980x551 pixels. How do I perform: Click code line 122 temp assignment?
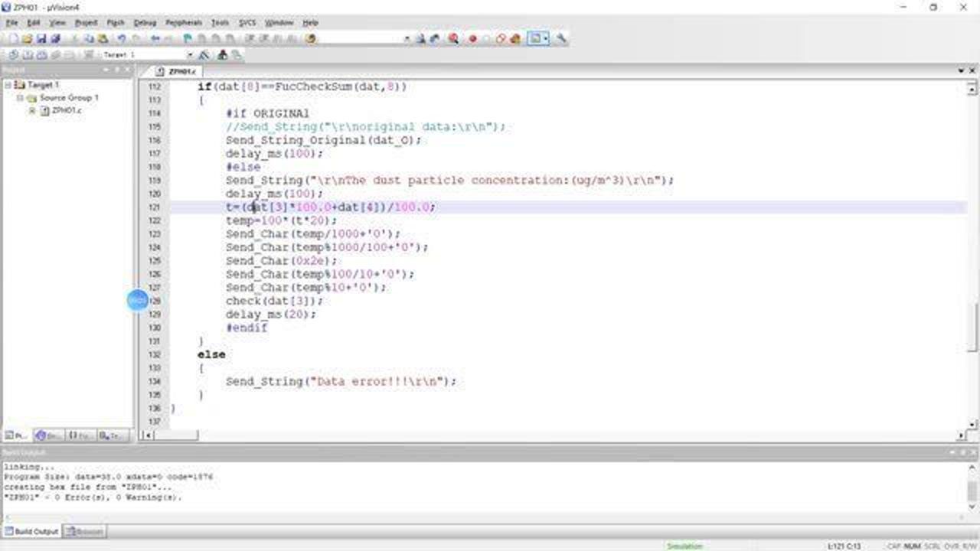pos(281,220)
